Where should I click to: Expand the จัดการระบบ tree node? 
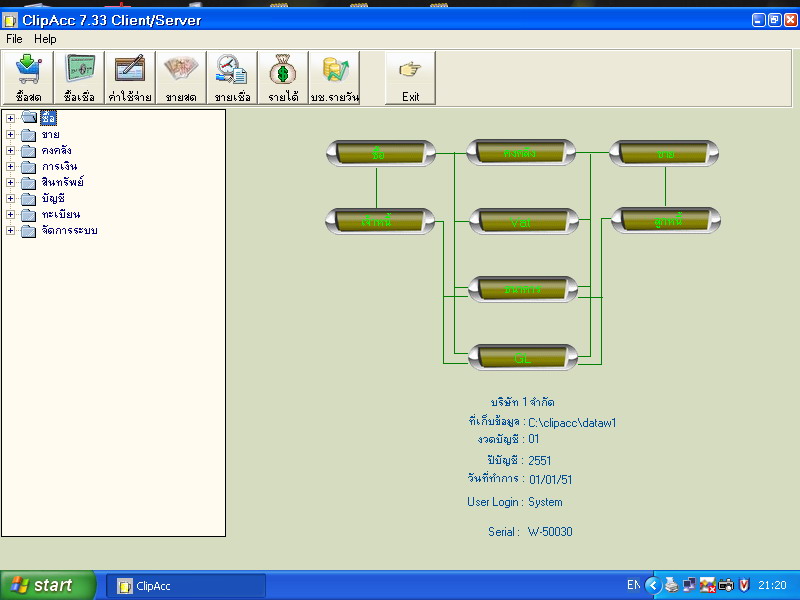click(x=10, y=231)
